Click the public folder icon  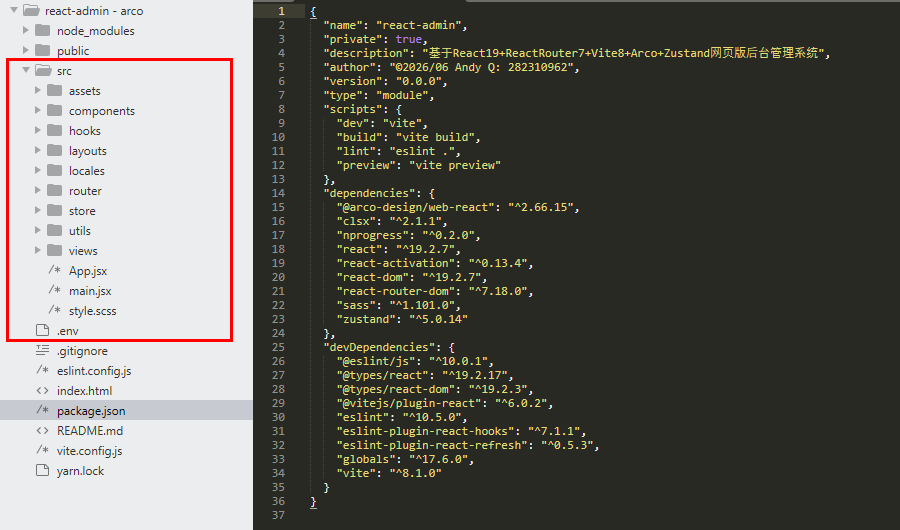42,50
